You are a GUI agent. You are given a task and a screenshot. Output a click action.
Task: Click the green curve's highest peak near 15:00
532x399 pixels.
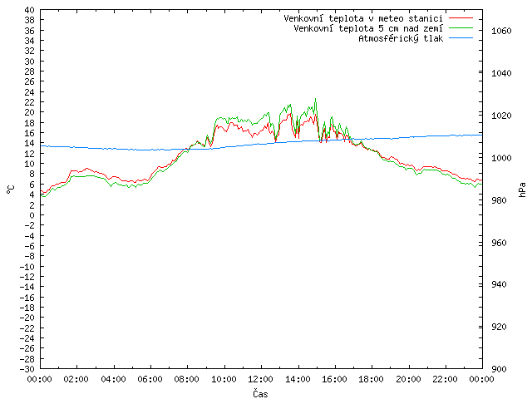tap(316, 99)
